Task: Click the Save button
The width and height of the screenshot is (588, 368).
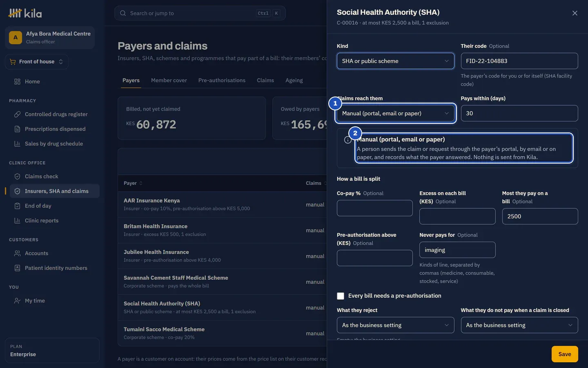Action: pyautogui.click(x=565, y=354)
